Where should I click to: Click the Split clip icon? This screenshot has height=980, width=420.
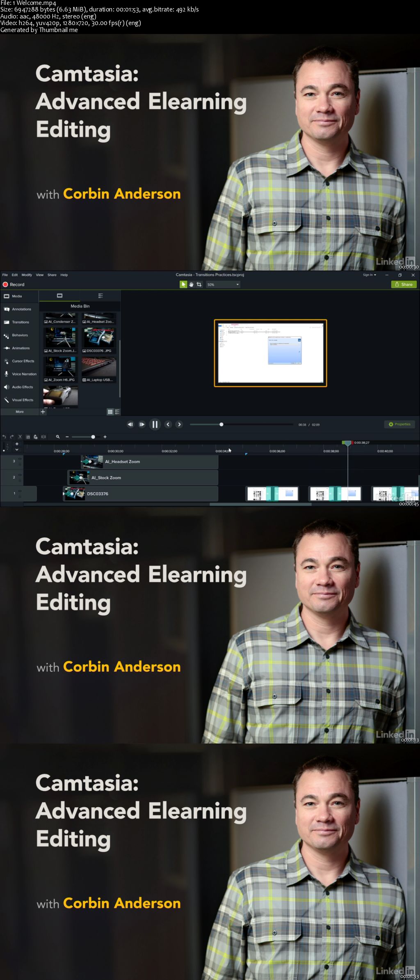tap(43, 437)
